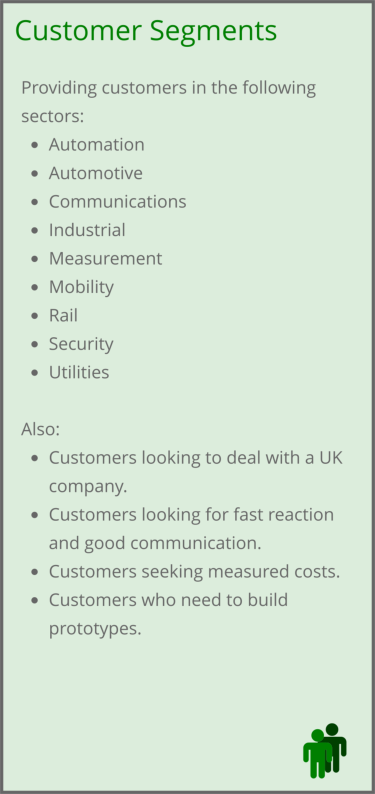Select the Automation list item
375x794 pixels.
(x=97, y=145)
